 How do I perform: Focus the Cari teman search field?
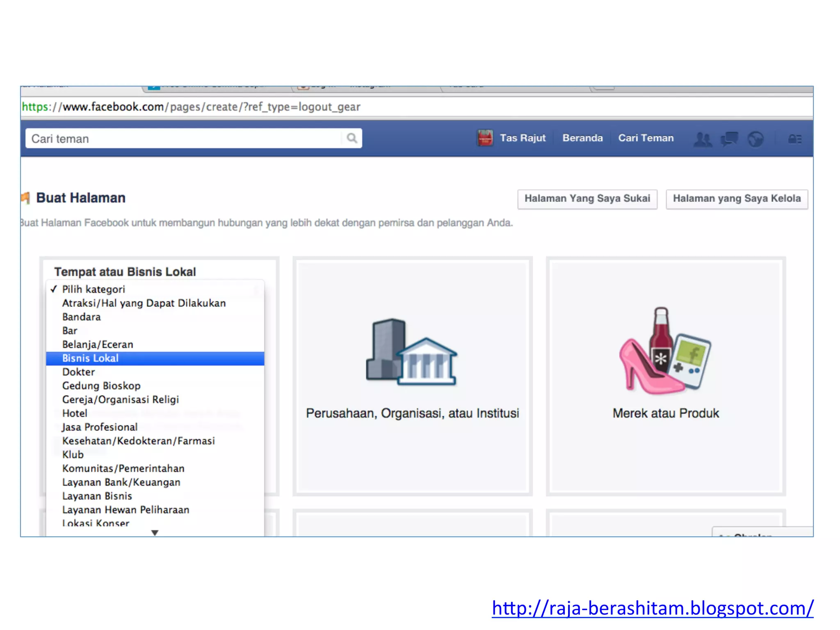pos(185,139)
